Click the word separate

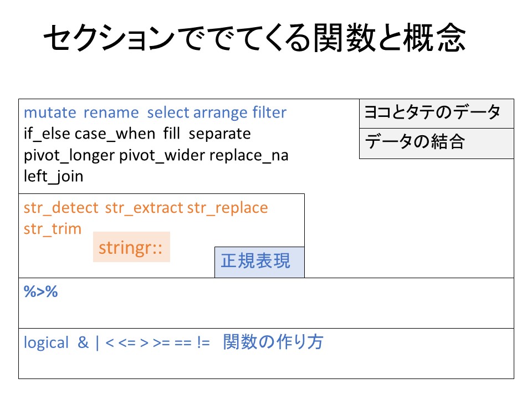(x=220, y=134)
